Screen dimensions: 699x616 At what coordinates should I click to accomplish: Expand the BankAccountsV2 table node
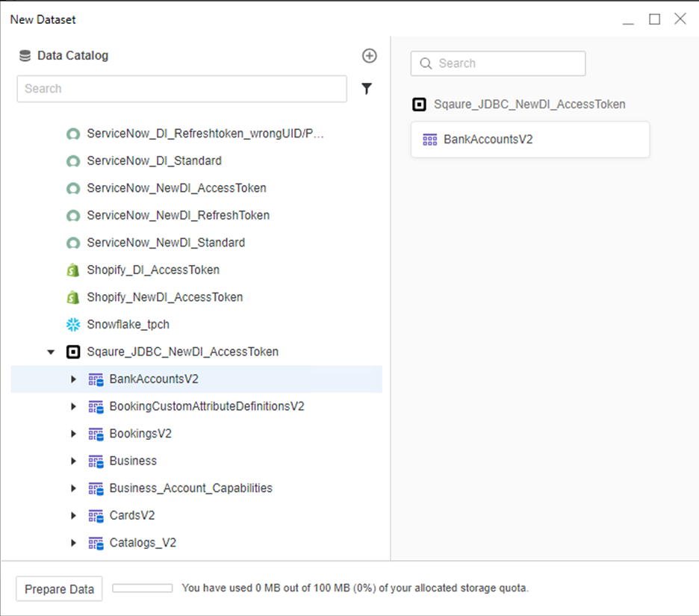click(73, 379)
